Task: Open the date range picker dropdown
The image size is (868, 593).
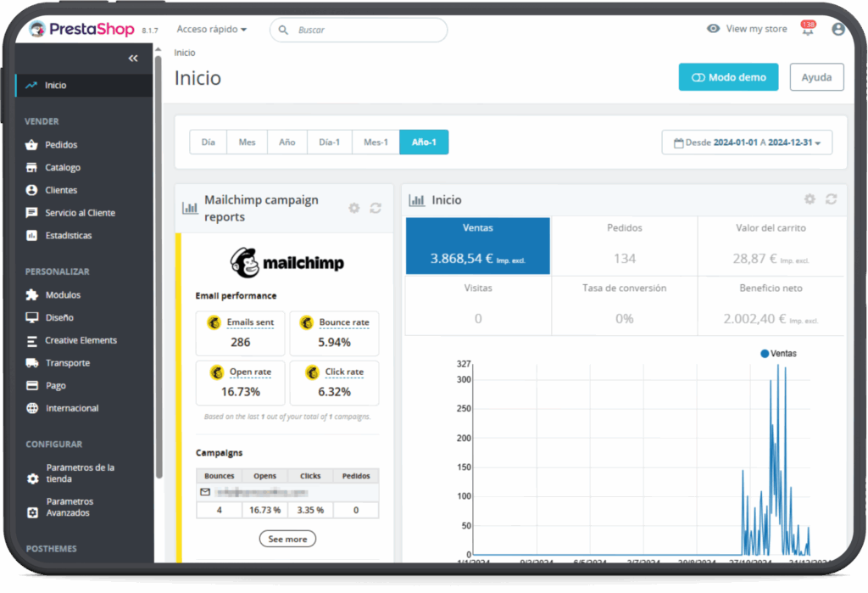Action: (747, 143)
